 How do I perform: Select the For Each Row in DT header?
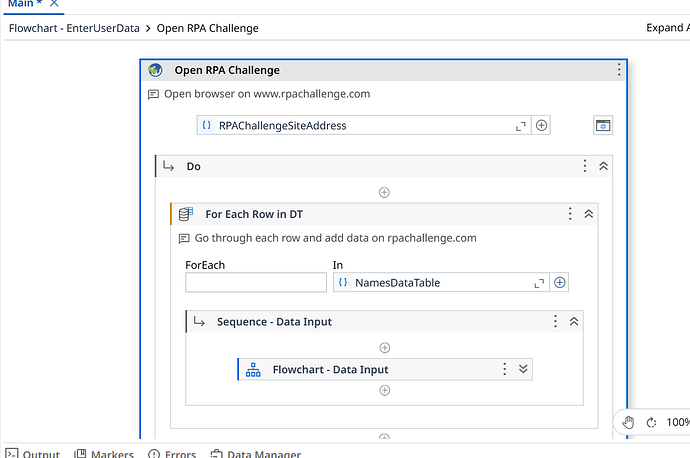(384, 214)
